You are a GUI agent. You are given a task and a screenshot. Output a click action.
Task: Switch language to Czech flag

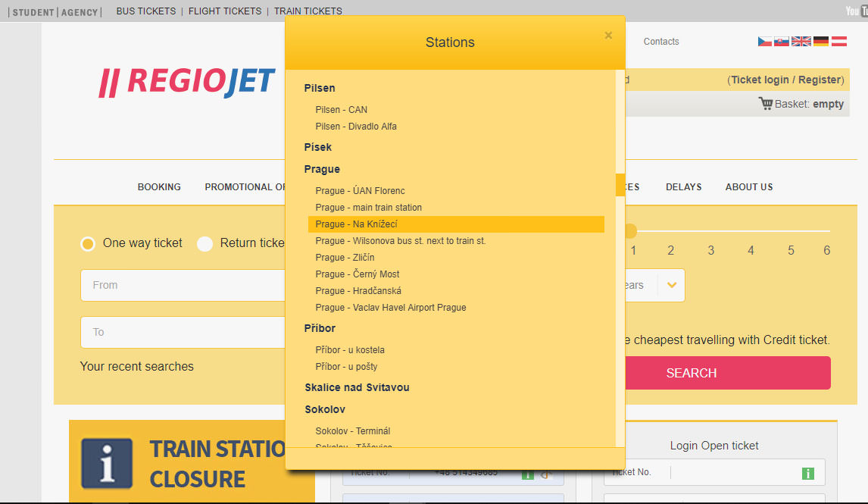[x=765, y=42]
